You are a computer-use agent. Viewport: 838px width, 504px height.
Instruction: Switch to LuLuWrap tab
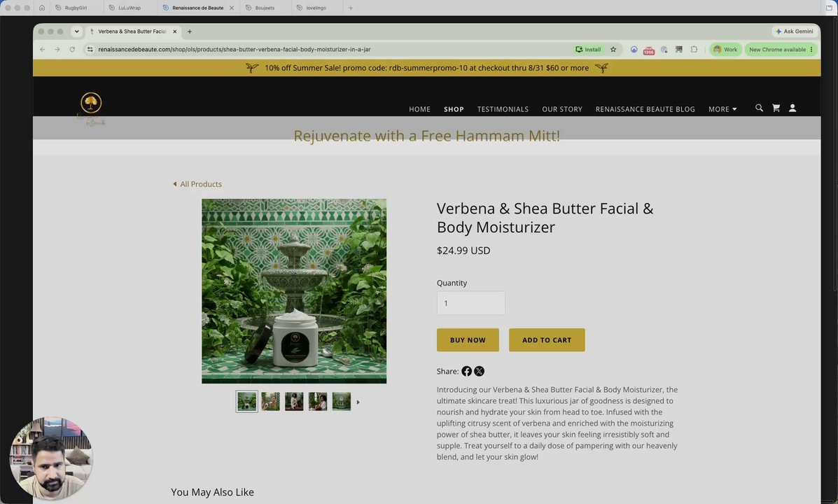coord(130,8)
